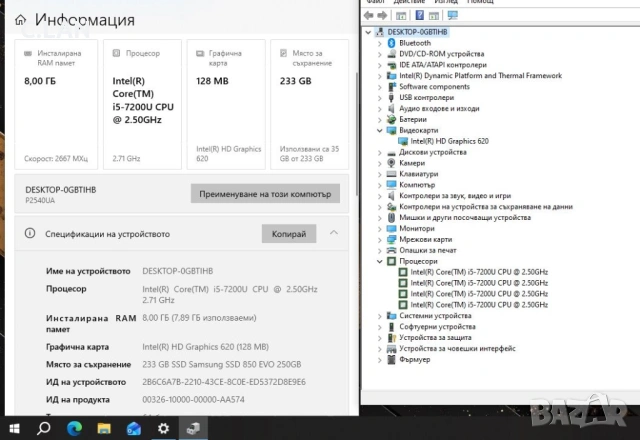
Task: Select Устройства за защита entry
Action: coord(435,338)
